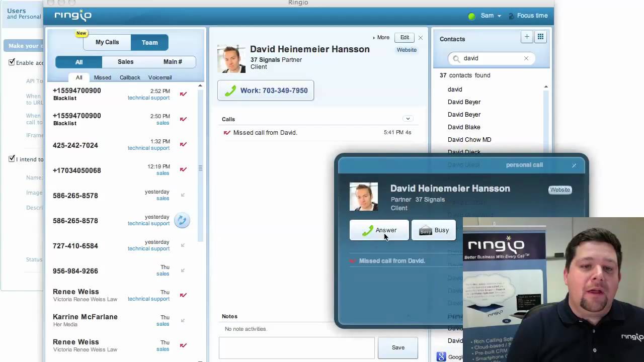
Task: Open Website button in call popup
Action: [560, 190]
